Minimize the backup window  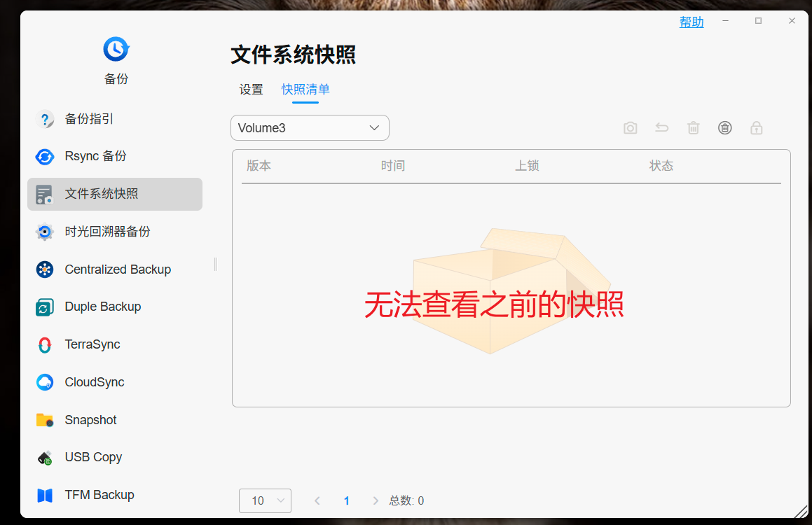[x=726, y=21]
